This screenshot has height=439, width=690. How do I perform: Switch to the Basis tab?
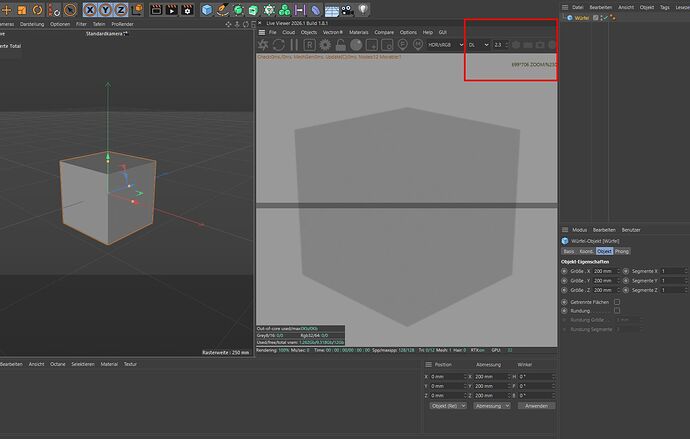pos(569,251)
